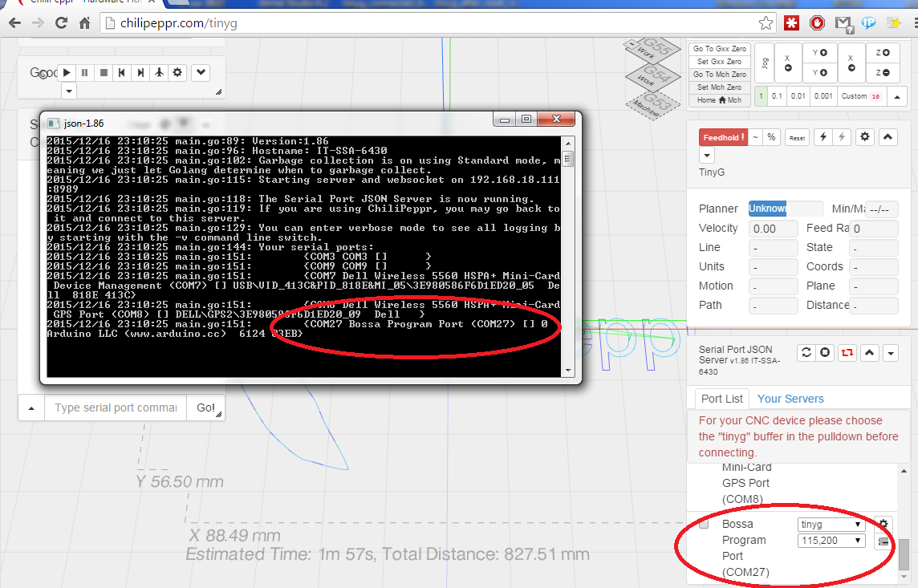Click the gray lightning bolt icon
Image resolution: width=918 pixels, height=588 pixels.
point(841,137)
